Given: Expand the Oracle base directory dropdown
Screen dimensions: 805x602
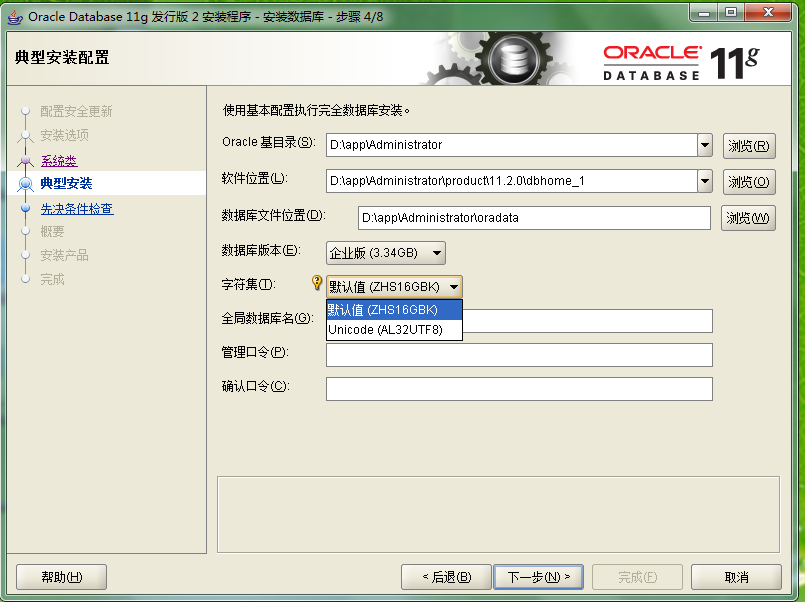Looking at the screenshot, I should 705,145.
